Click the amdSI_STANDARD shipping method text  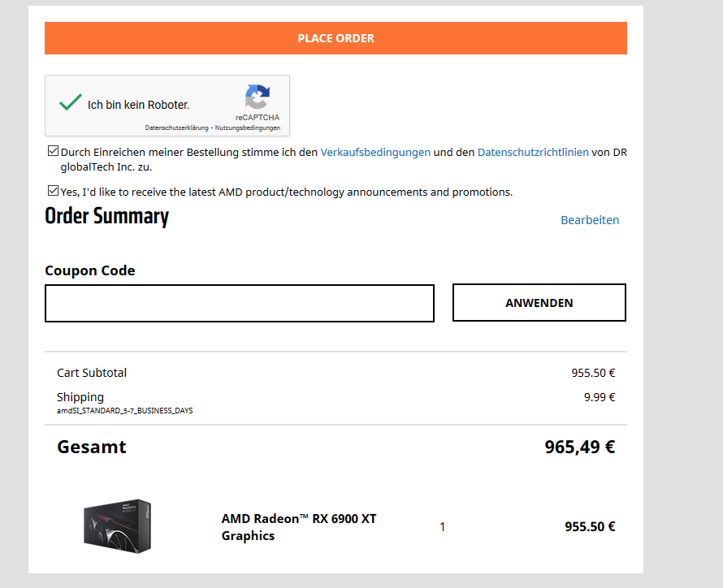[124, 411]
